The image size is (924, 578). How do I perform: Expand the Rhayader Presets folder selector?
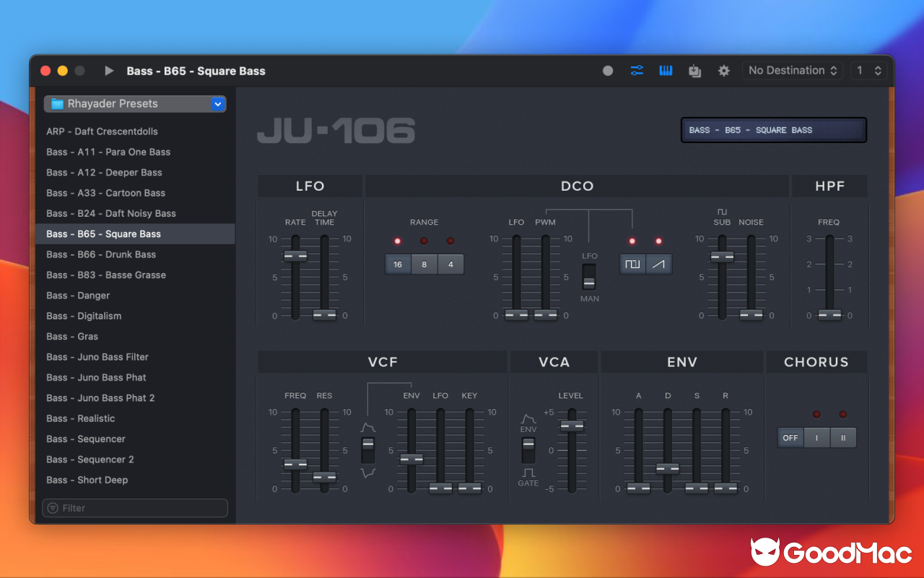[217, 103]
